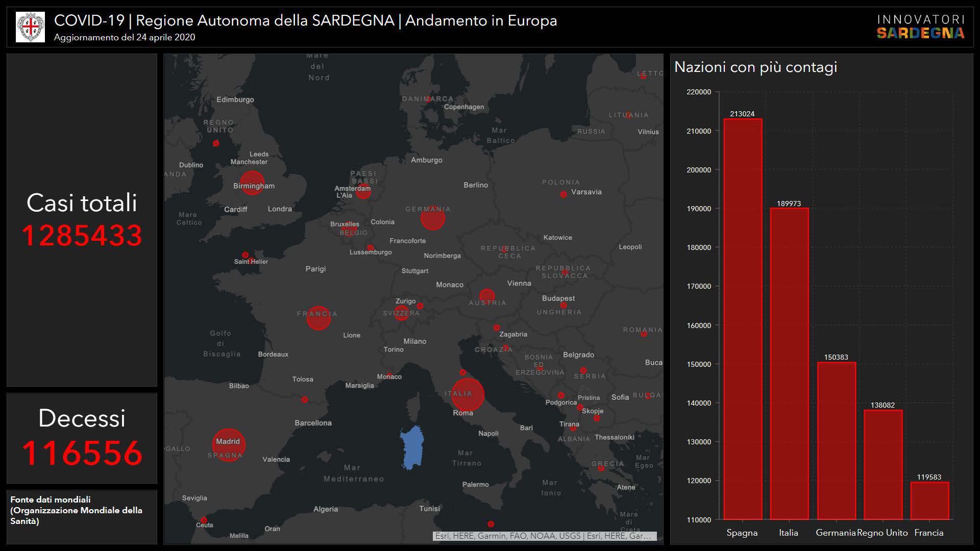Click the Spagna bar in the chart
Screen dimensions: 980x551
tap(742, 319)
